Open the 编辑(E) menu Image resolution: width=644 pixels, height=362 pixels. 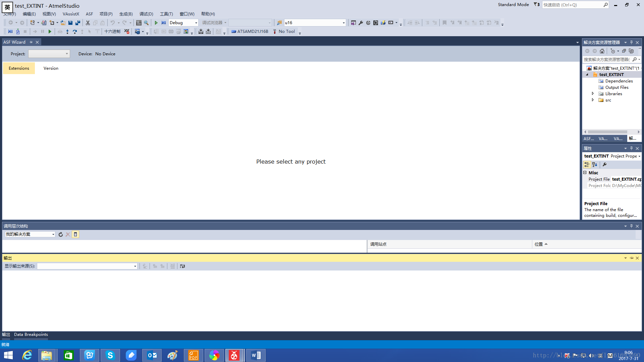[29, 14]
